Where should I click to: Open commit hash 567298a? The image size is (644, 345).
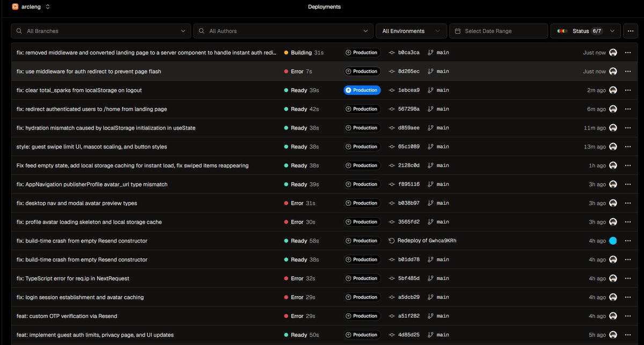[x=409, y=109]
